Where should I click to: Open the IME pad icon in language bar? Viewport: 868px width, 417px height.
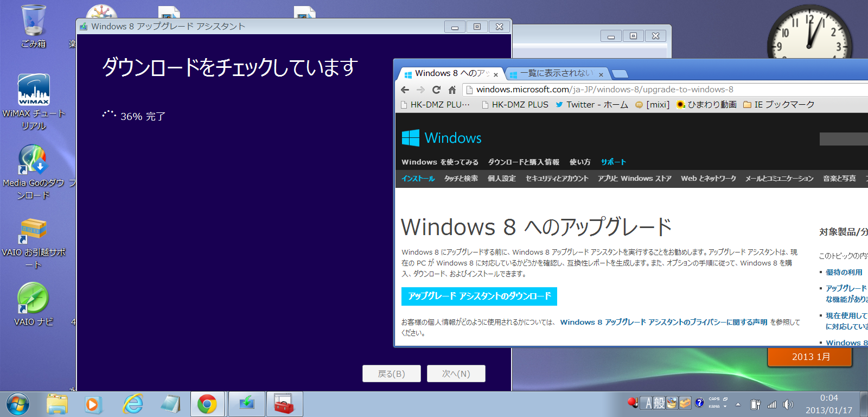(672, 403)
